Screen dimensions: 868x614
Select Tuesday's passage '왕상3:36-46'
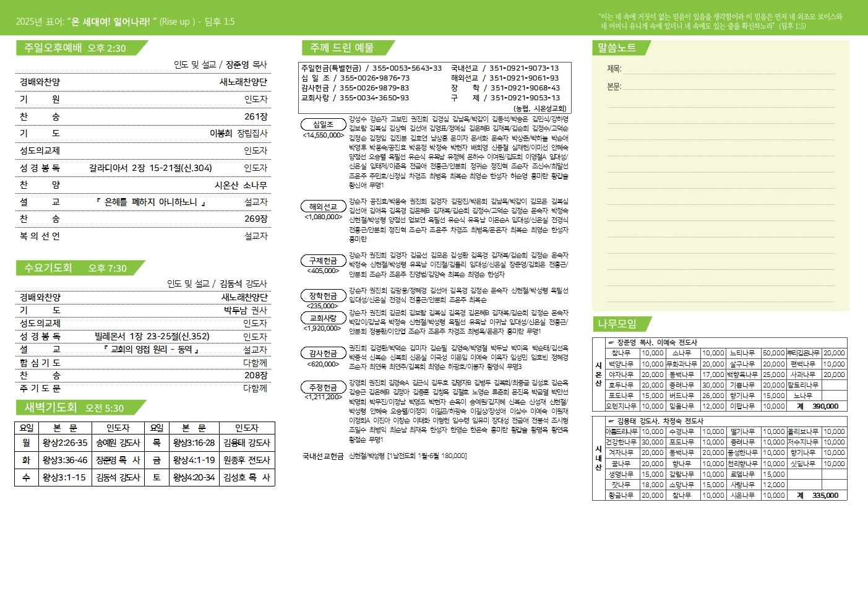click(65, 460)
